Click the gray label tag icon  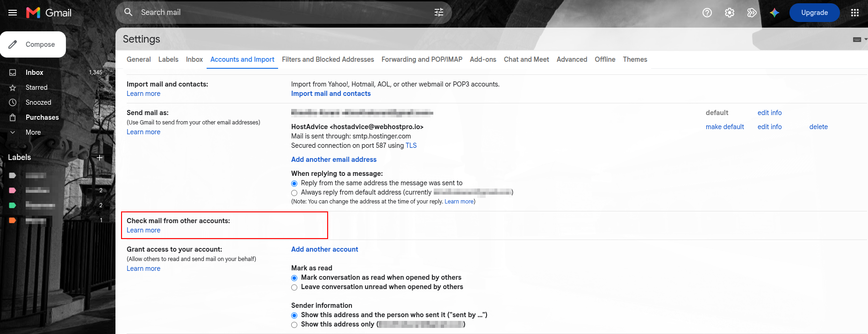pos(13,175)
